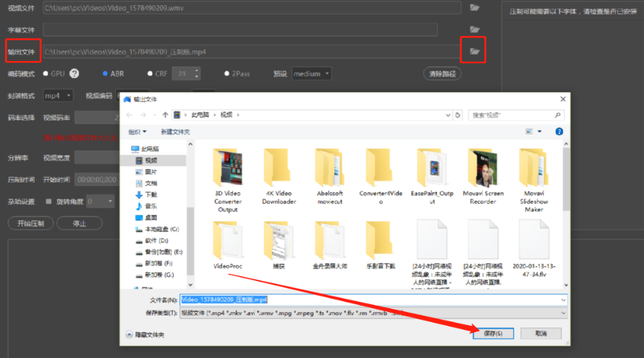The image size is (644, 358).
Task: Open VideoProc folder
Action: pyautogui.click(x=228, y=245)
